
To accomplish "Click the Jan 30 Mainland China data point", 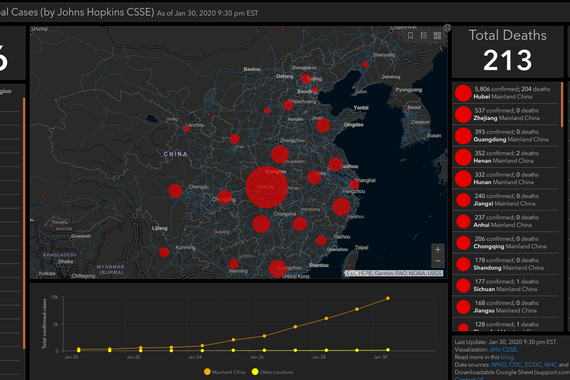I will tap(388, 298).
